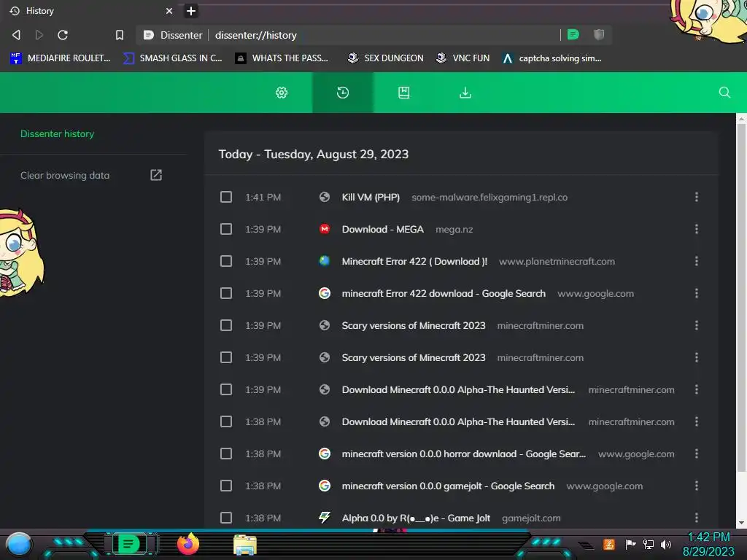Open more actions for planetminecraft.com entry
Image resolution: width=747 pixels, height=560 pixels.
click(x=697, y=261)
